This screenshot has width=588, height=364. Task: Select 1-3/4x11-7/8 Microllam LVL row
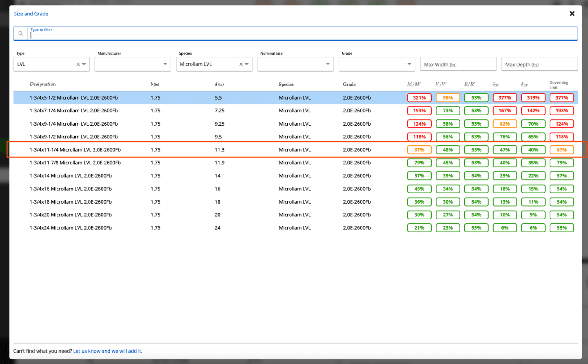click(x=296, y=163)
